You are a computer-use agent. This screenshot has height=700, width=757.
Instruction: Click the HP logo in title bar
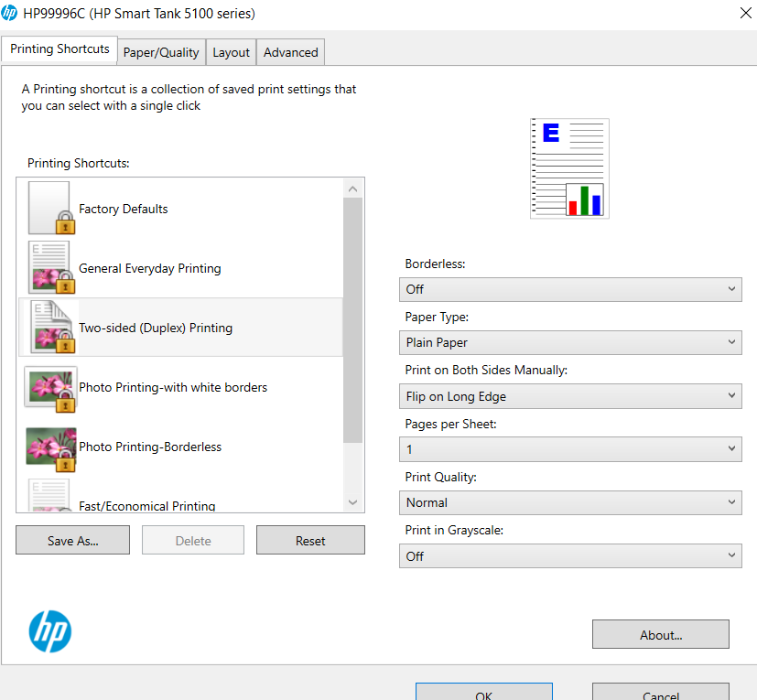click(10, 13)
